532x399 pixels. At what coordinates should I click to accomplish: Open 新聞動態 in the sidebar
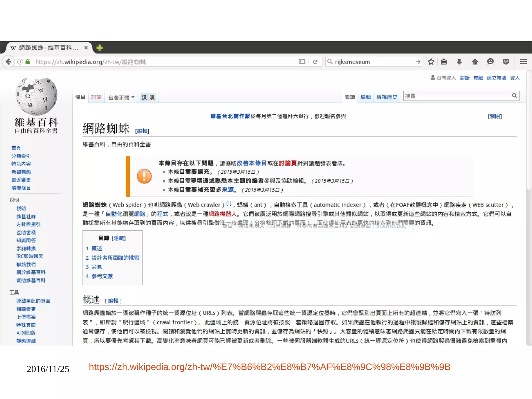tap(21, 172)
